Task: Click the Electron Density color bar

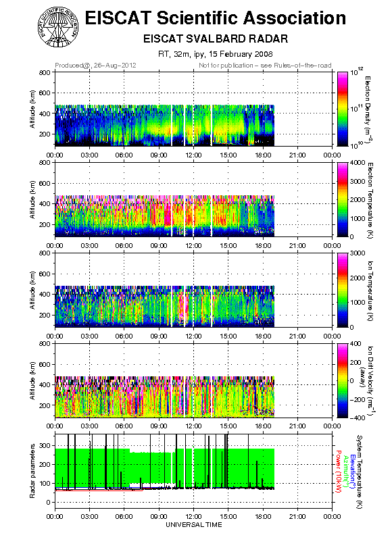Action: 343,109
